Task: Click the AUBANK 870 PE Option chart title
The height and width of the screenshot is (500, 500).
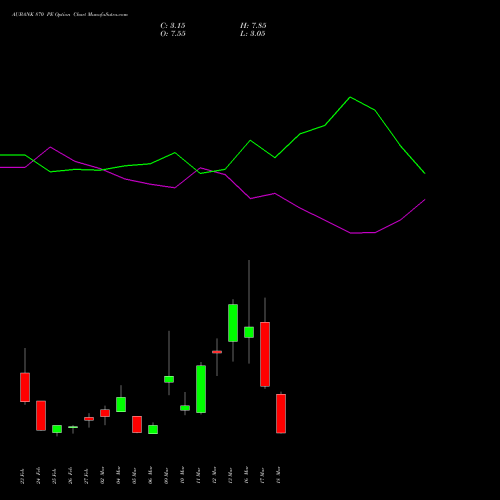Action: tap(70, 15)
